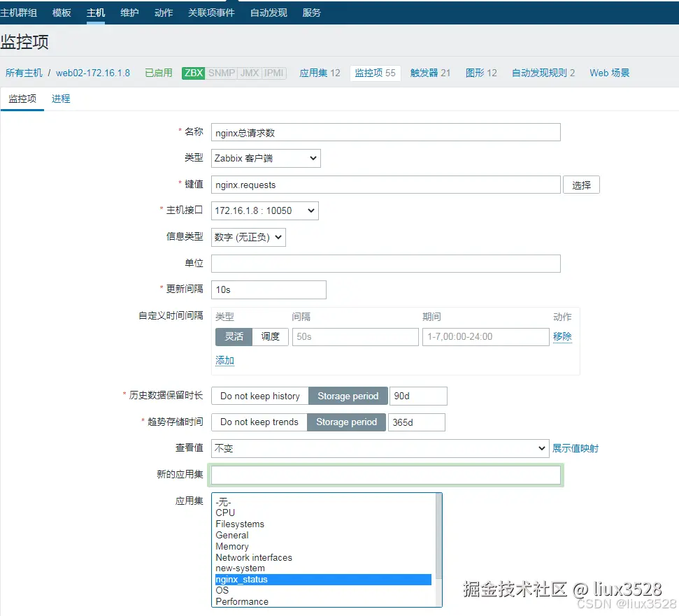Open the 主机群组 menu item
Image resolution: width=679 pixels, height=616 pixels.
pos(19,13)
